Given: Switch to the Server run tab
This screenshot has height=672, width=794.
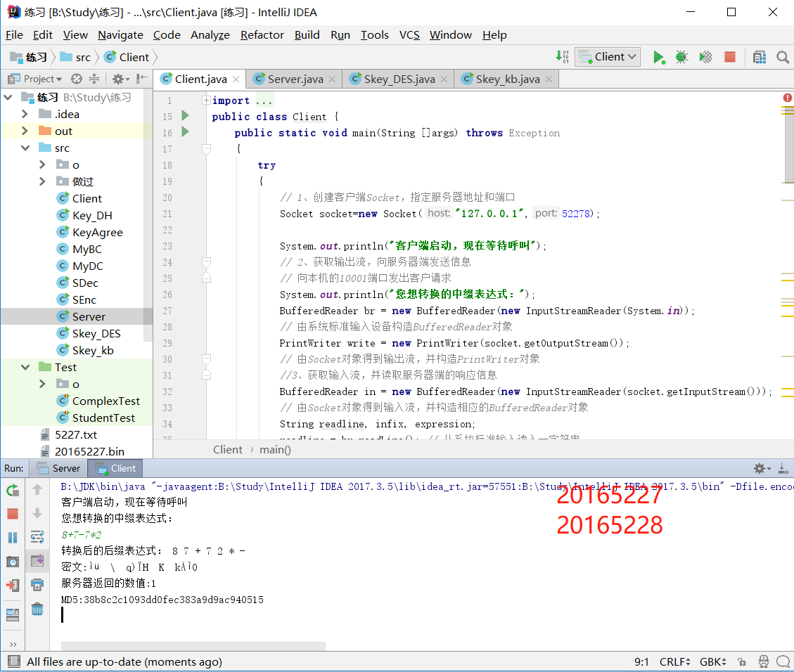Looking at the screenshot, I should point(59,469).
